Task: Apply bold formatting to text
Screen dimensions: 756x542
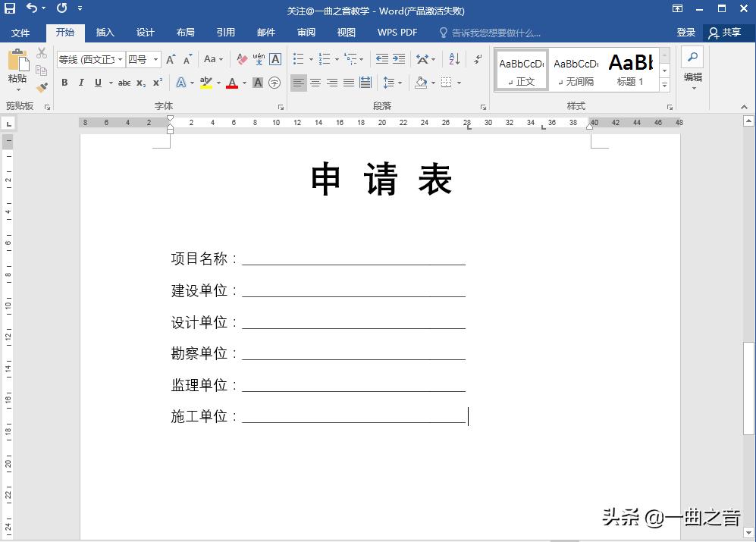Action: (x=64, y=83)
